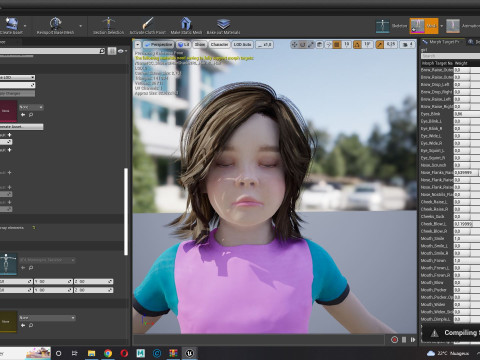Adjust the Mouth_Smile weight slider
480x360 pixels.
pyautogui.click(x=467, y=238)
